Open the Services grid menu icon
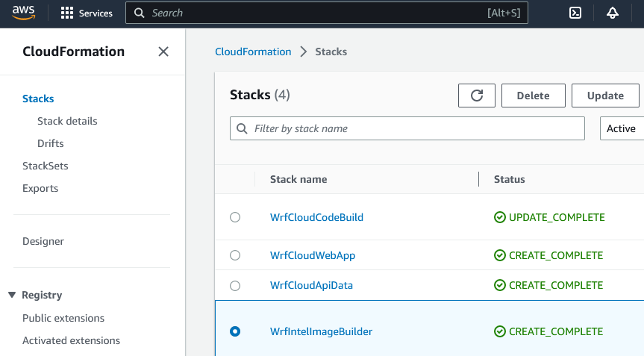The image size is (644, 356). pyautogui.click(x=67, y=13)
